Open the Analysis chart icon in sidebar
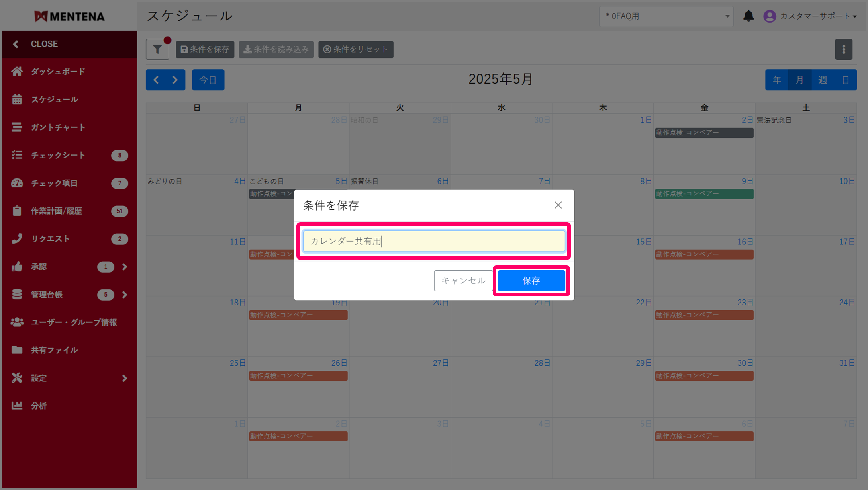868x490 pixels. [x=17, y=406]
